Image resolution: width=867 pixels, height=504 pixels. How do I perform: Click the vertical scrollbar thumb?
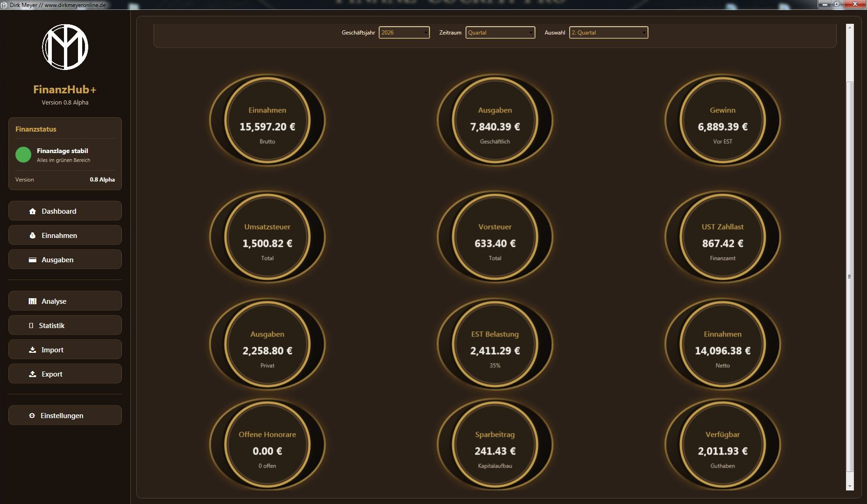pyautogui.click(x=850, y=277)
